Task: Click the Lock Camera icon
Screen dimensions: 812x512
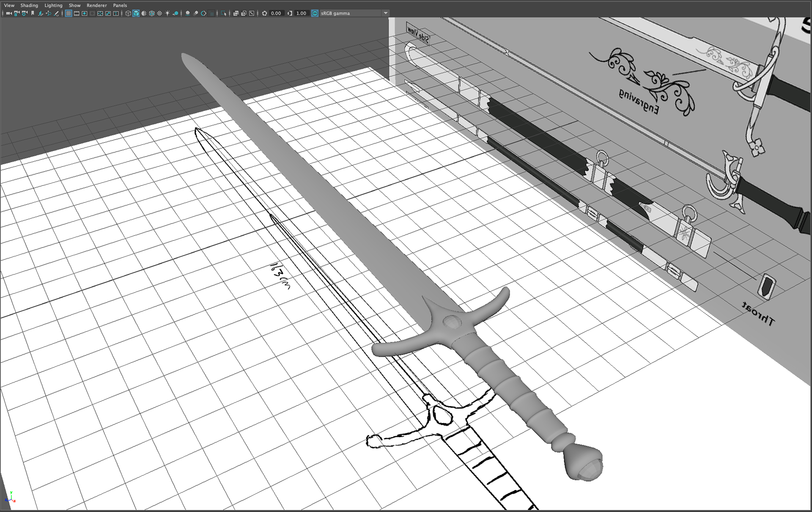Action: 16,13
